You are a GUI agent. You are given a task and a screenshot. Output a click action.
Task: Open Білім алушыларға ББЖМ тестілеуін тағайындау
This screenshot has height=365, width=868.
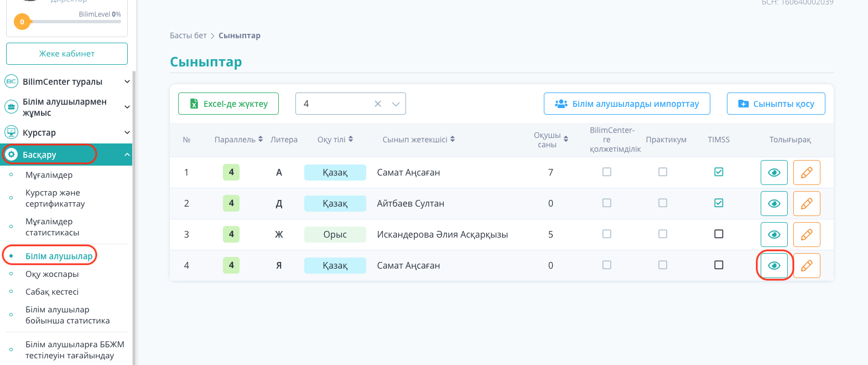pos(75,350)
